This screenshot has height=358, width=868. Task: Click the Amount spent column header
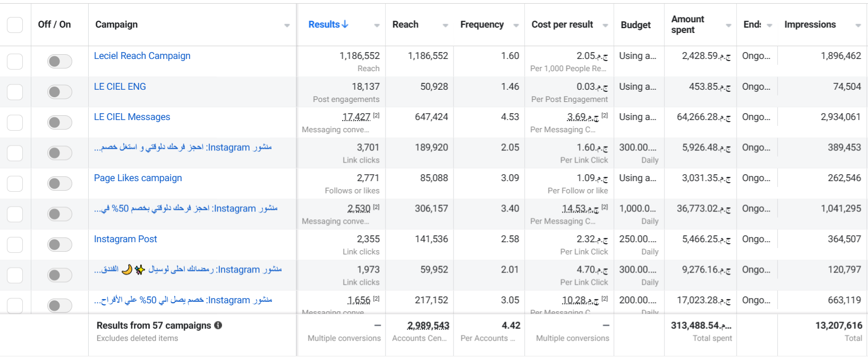(x=687, y=24)
